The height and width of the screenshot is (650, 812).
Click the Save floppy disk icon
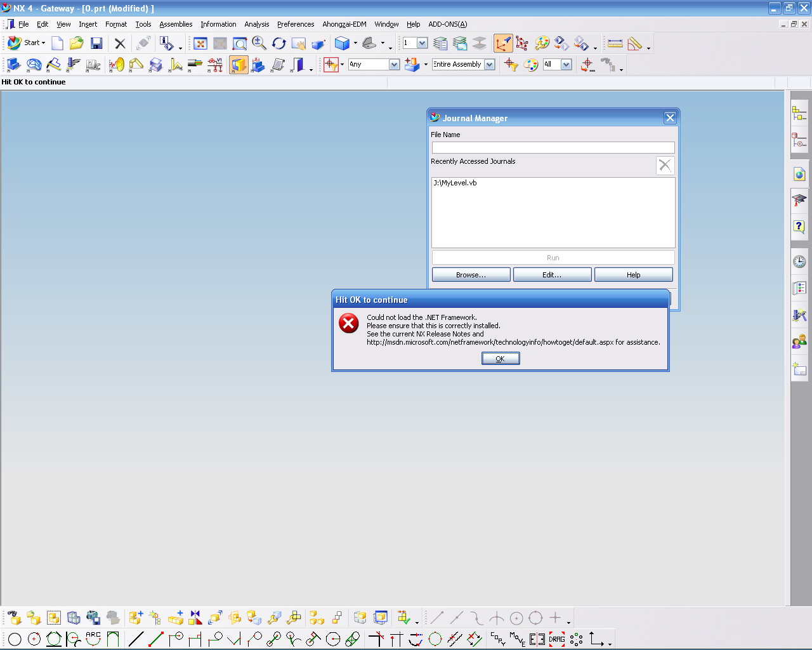pos(96,43)
